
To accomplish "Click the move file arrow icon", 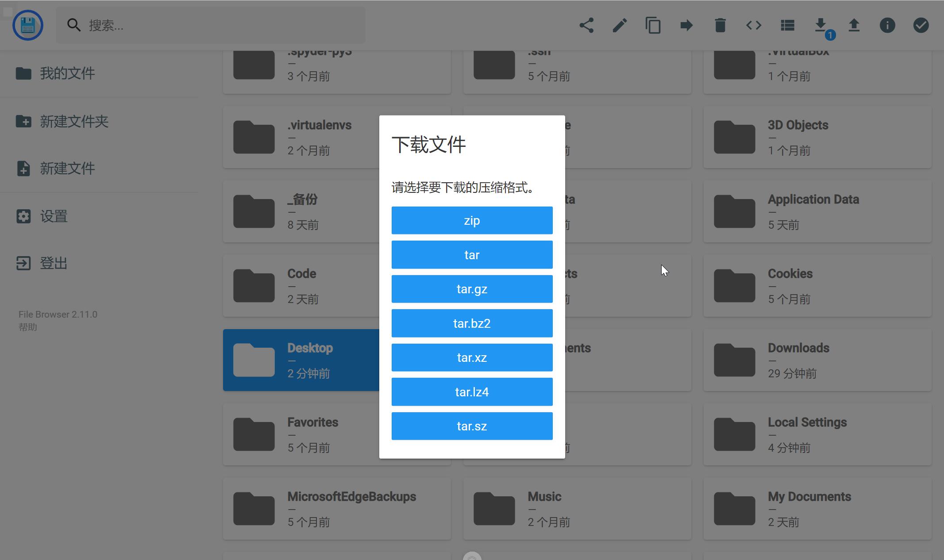I will click(686, 25).
